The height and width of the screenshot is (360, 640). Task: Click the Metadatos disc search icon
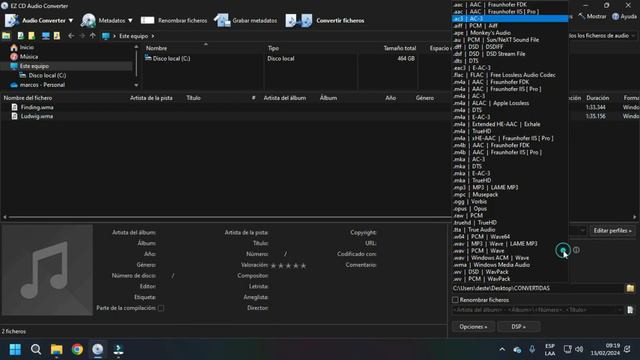point(88,20)
